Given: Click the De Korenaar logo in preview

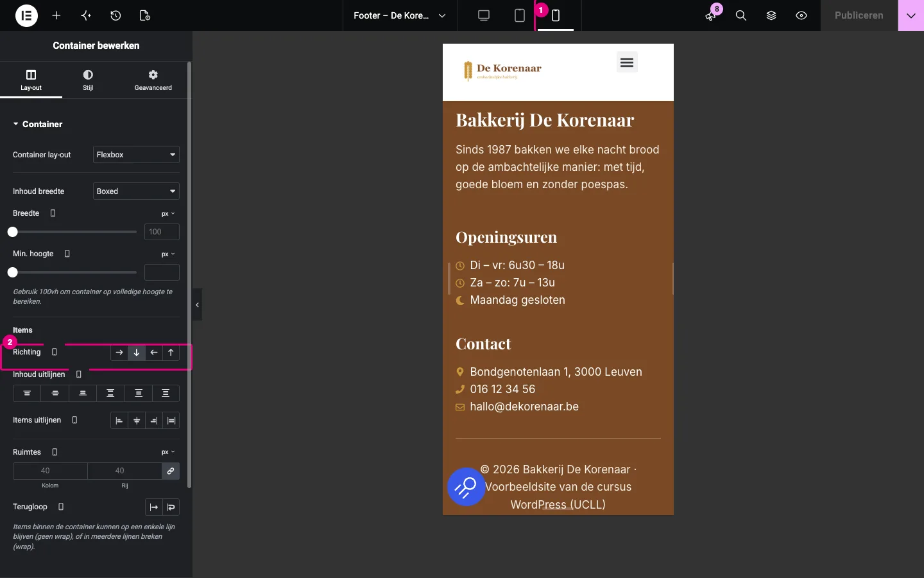Looking at the screenshot, I should tap(503, 71).
